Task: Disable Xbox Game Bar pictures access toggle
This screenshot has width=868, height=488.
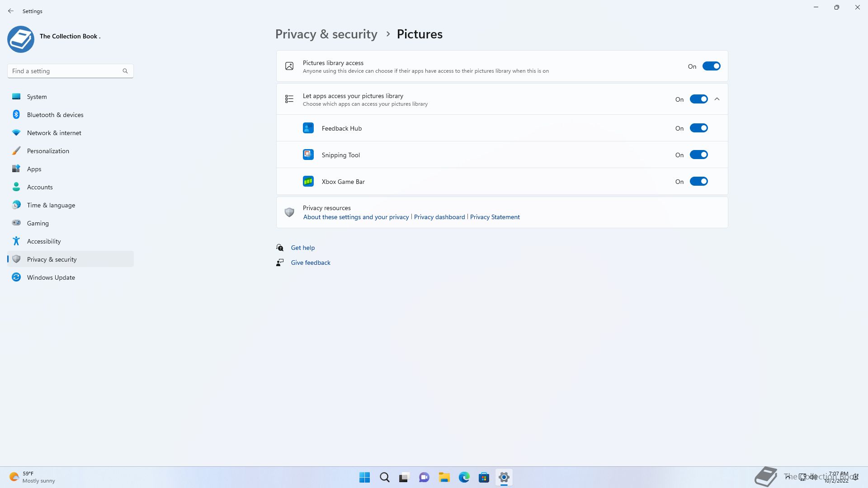Action: pyautogui.click(x=698, y=182)
